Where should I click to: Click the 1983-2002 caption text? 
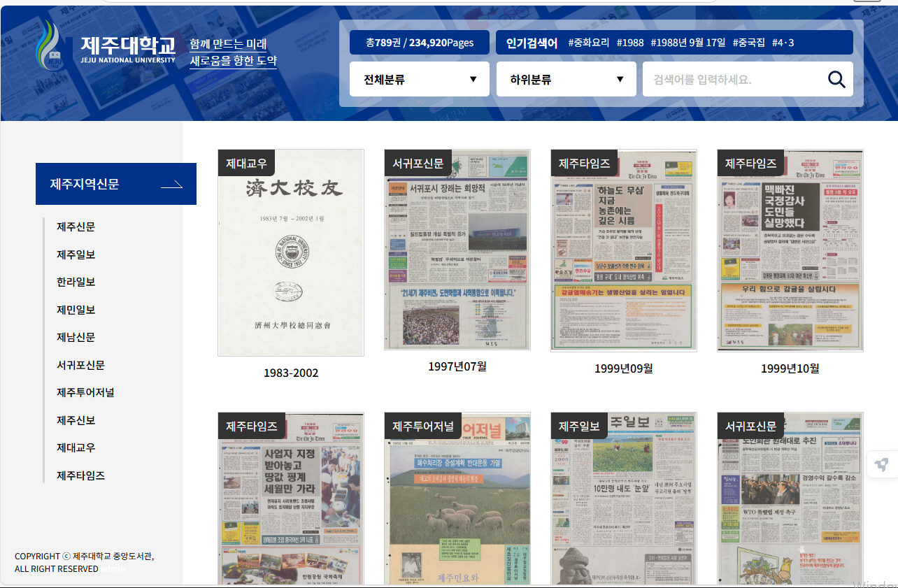click(x=291, y=373)
